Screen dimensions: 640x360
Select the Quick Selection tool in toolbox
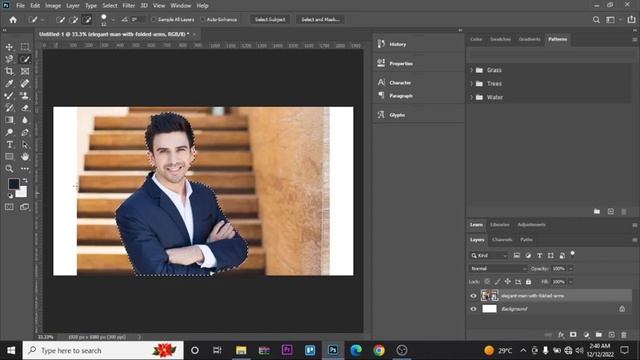(25, 59)
